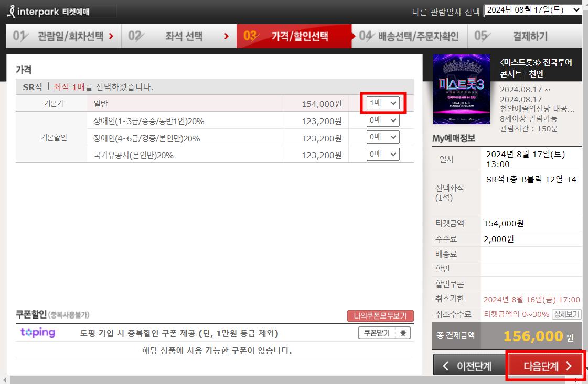Open the 장애인(1~3급) discount quantity dropdown
Screen dimensions: 588x384
383,120
